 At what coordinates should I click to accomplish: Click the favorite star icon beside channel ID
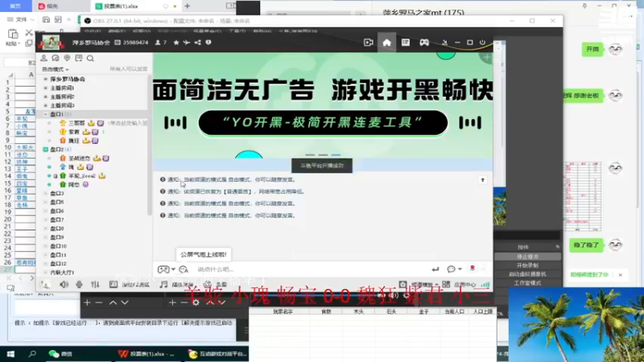[x=176, y=43]
